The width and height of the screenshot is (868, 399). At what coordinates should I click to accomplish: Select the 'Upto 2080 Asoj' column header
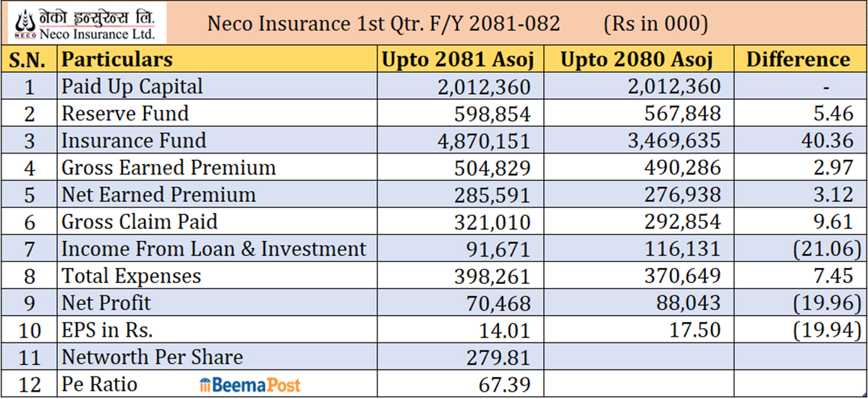pos(637,59)
